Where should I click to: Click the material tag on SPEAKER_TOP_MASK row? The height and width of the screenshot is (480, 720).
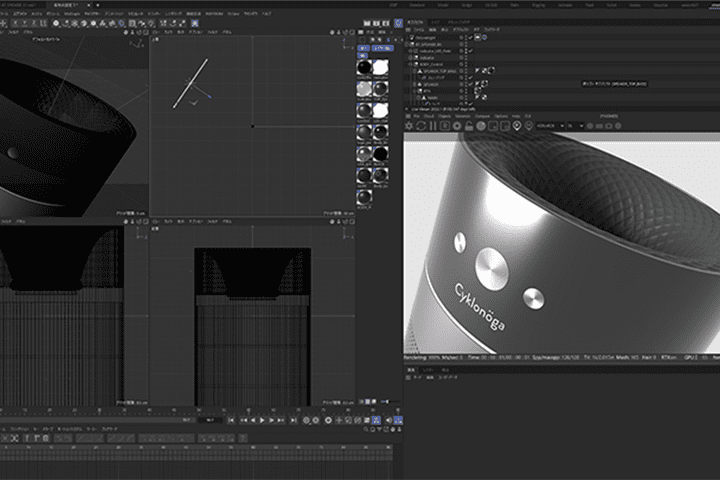coord(491,71)
